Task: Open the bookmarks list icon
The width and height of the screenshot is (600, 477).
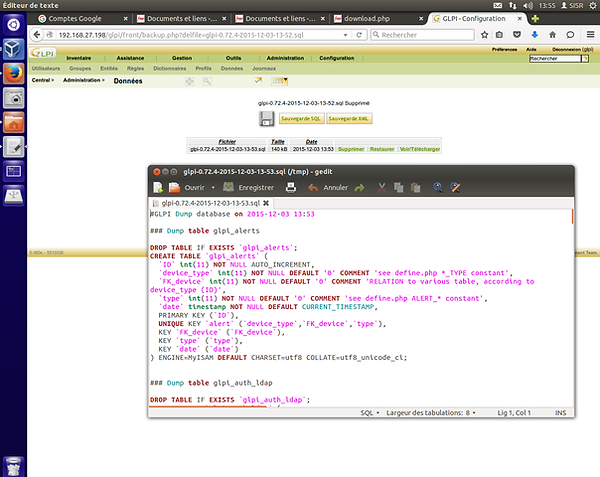Action: coord(499,35)
